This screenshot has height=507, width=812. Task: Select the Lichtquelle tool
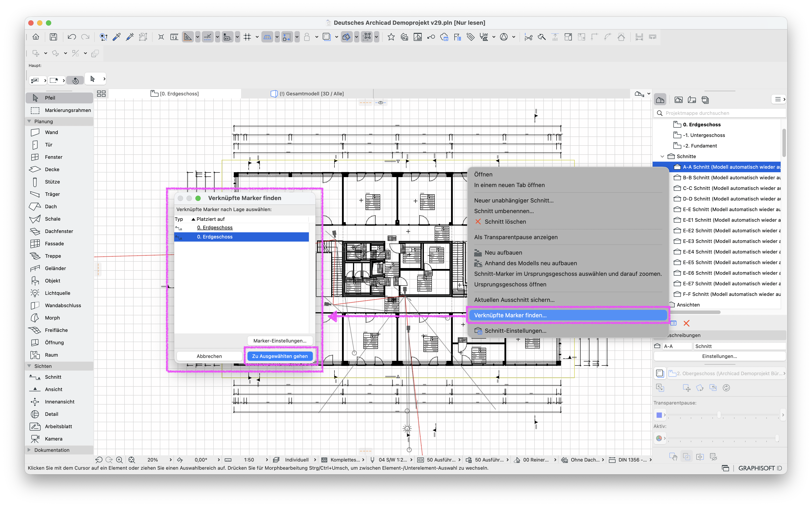tap(60, 293)
